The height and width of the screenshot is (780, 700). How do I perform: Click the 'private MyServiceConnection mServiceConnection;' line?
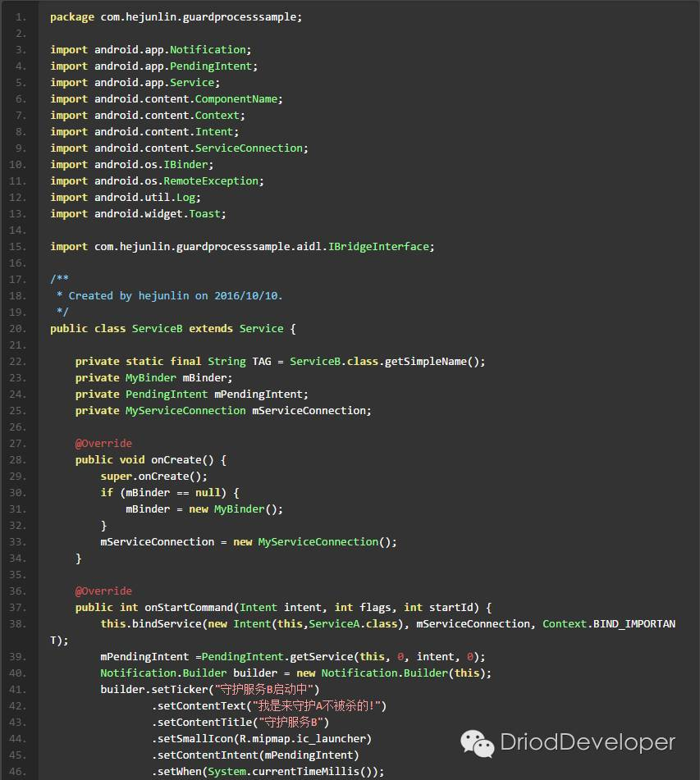pos(223,412)
